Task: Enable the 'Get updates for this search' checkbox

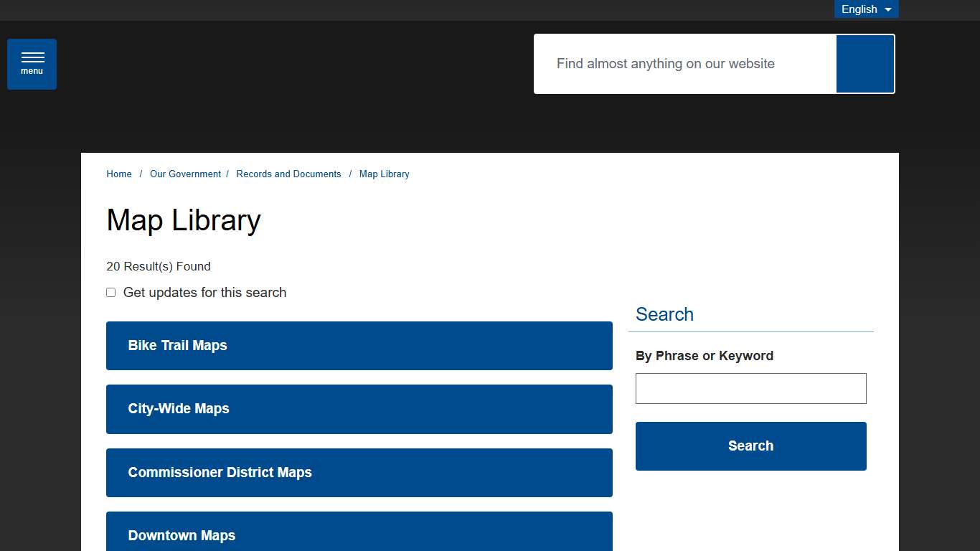Action: tap(111, 293)
